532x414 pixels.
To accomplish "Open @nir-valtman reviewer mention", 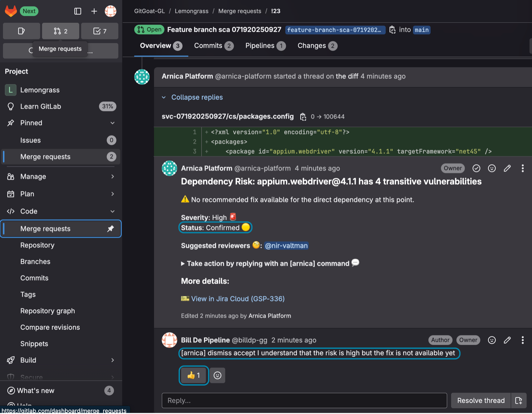I will [x=286, y=246].
